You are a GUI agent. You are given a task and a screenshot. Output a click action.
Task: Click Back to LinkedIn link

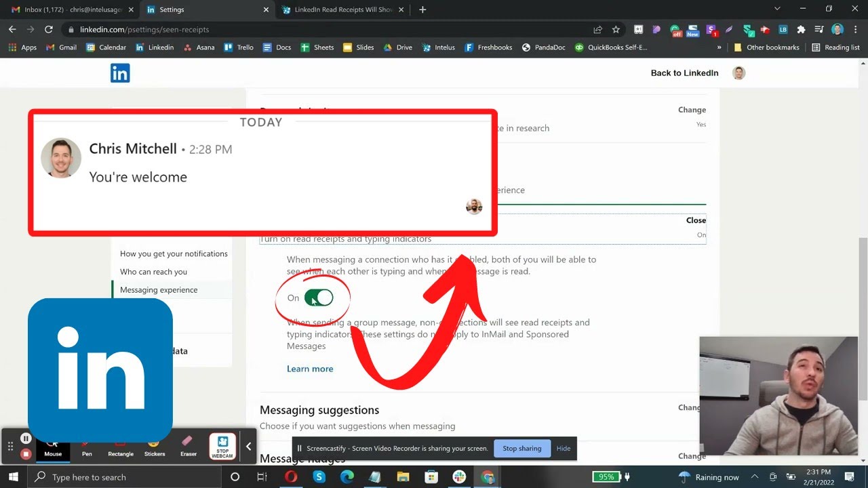tap(684, 73)
